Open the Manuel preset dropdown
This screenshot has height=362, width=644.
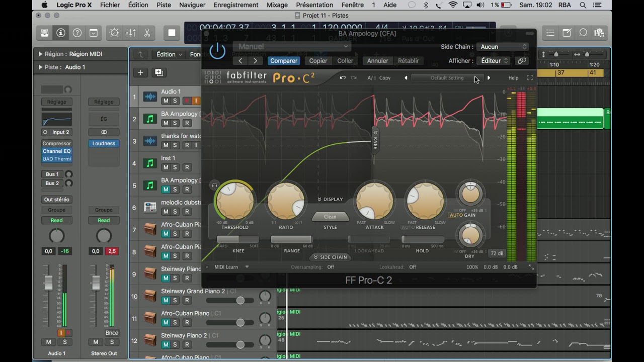pyautogui.click(x=291, y=47)
